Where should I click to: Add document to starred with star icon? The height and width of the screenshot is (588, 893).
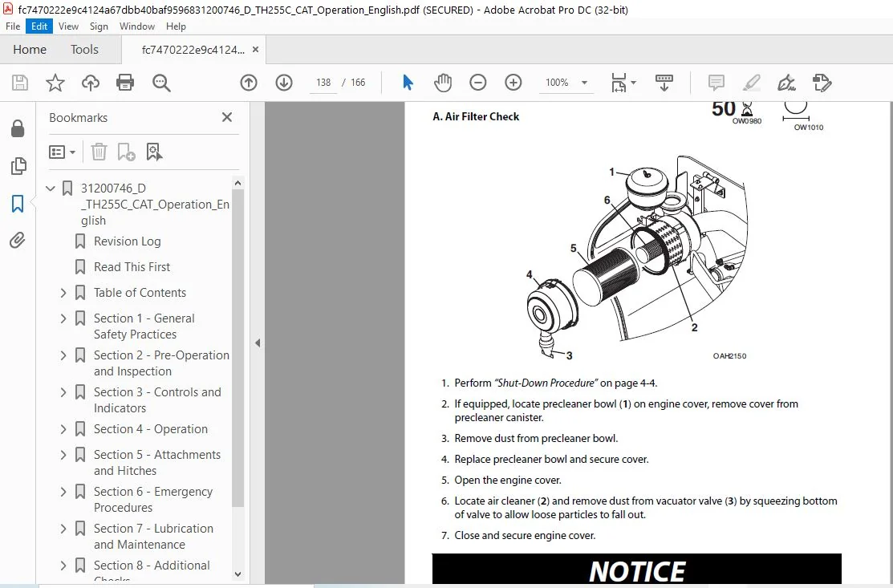tap(55, 83)
